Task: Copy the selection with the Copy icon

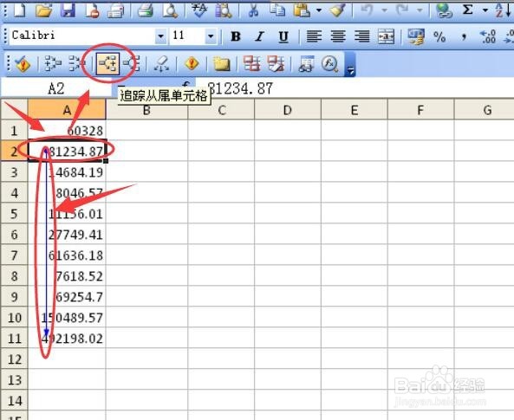Action: [x=277, y=10]
